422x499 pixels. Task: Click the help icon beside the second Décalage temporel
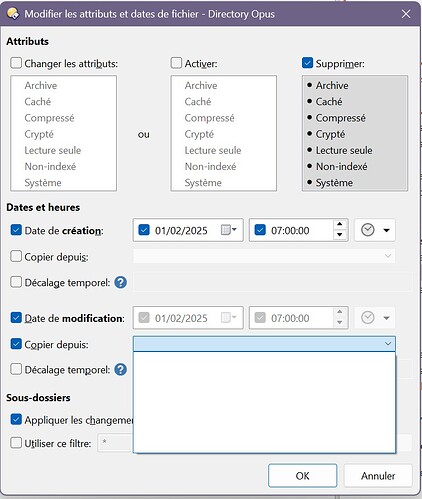tap(121, 369)
